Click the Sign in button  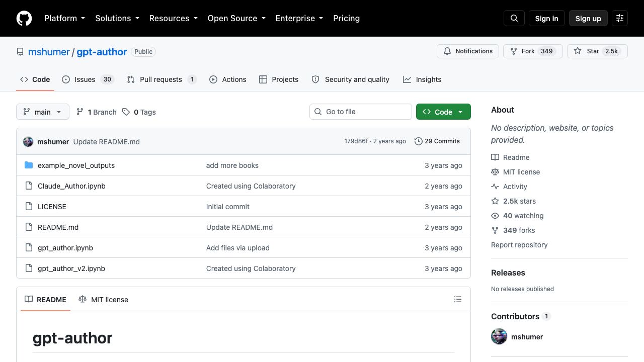[x=546, y=18]
